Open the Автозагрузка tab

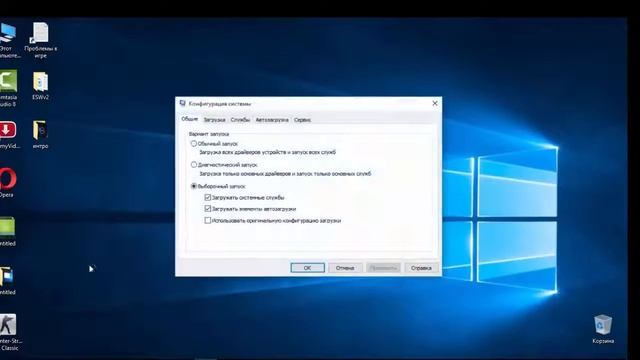pos(272,120)
